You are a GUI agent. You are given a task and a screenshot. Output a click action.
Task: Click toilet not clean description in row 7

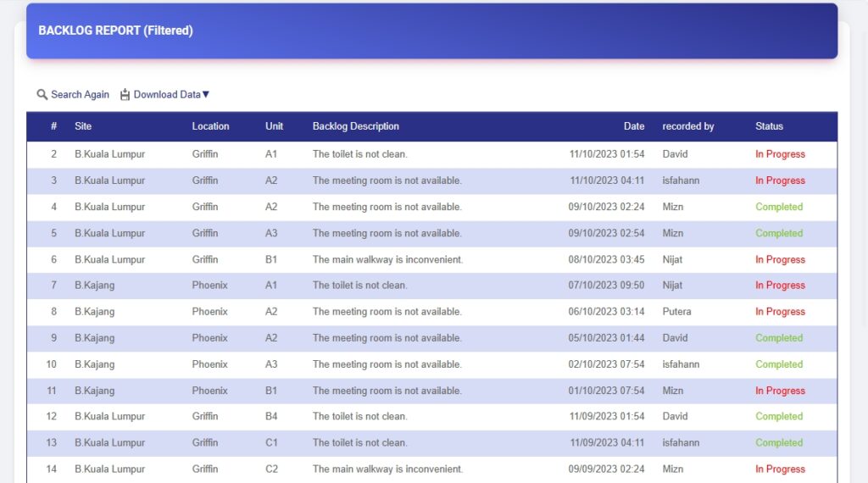pyautogui.click(x=359, y=286)
